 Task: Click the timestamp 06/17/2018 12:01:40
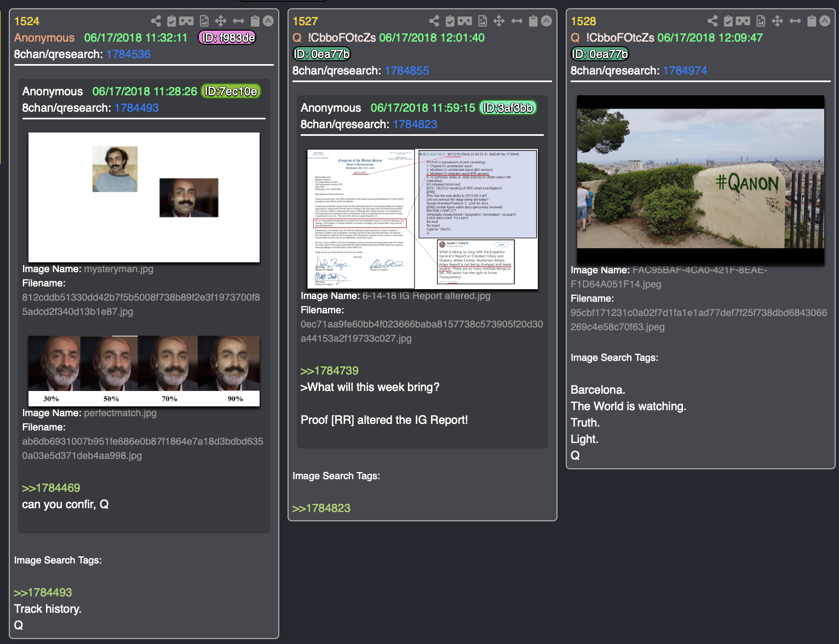tap(432, 38)
